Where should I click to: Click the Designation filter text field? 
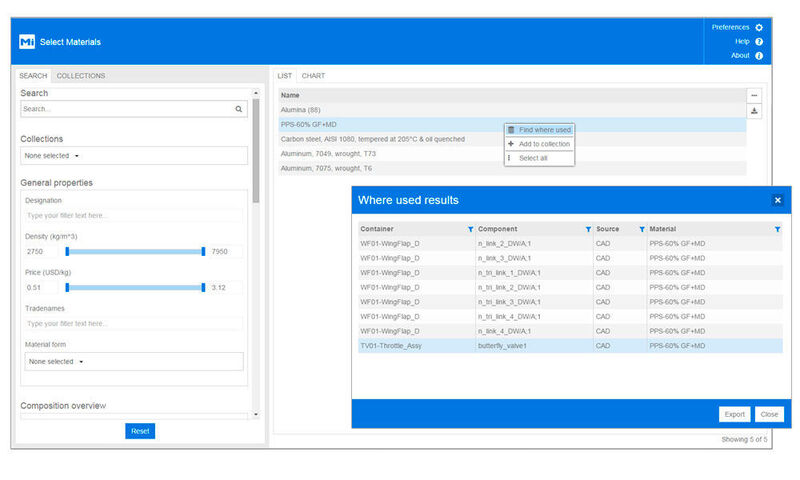coord(134,215)
